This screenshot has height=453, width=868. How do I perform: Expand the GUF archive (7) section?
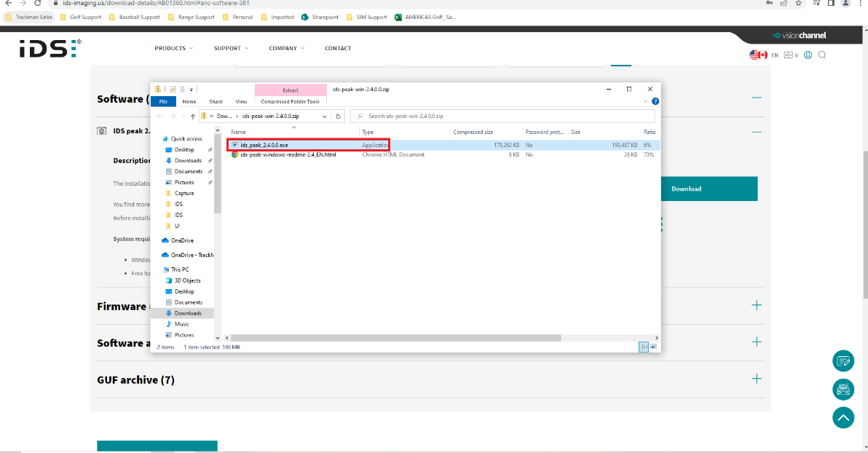(x=756, y=379)
